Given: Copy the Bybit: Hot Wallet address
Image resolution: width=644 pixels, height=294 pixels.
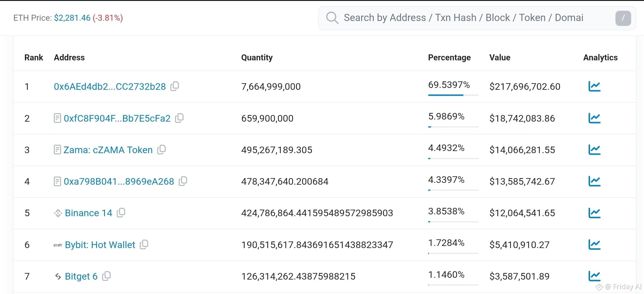Looking at the screenshot, I should pos(144,244).
